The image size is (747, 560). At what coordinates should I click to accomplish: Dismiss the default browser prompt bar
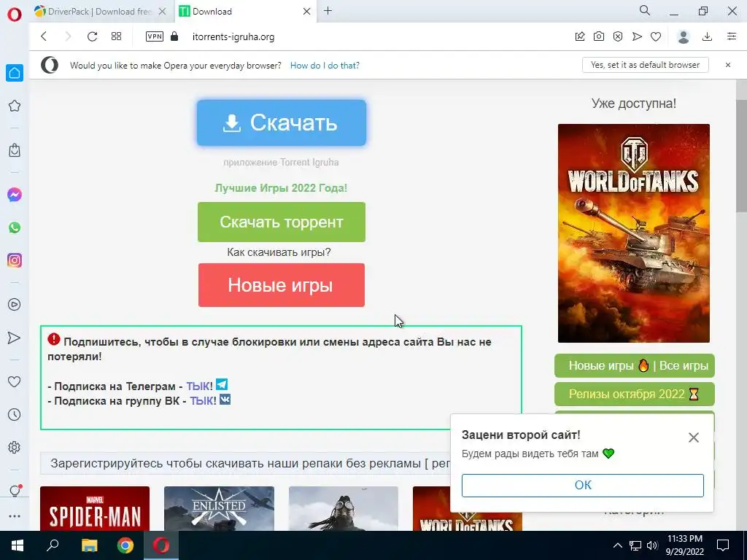pyautogui.click(x=728, y=65)
